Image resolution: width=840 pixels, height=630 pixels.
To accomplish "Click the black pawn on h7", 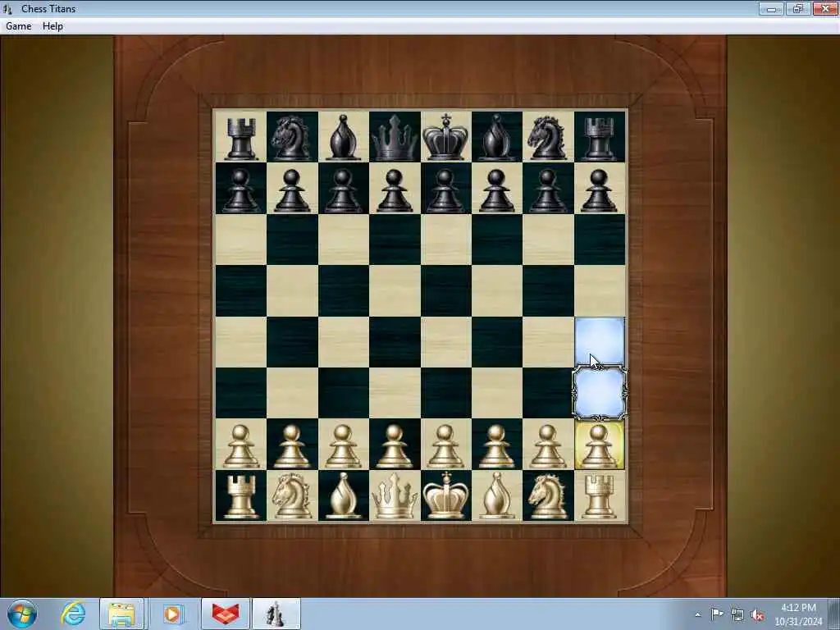I will point(599,189).
